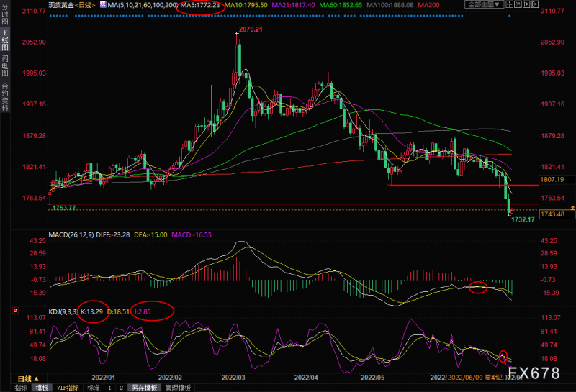This screenshot has width=576, height=392.
Task: Click the 2070.21 peak price marker
Action: click(248, 29)
